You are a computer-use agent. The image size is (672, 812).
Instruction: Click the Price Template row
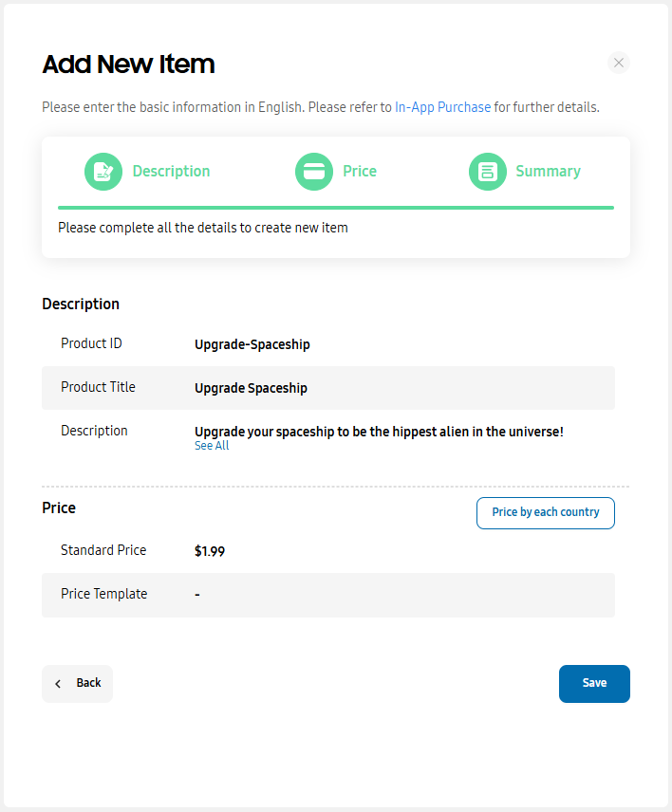(x=327, y=595)
